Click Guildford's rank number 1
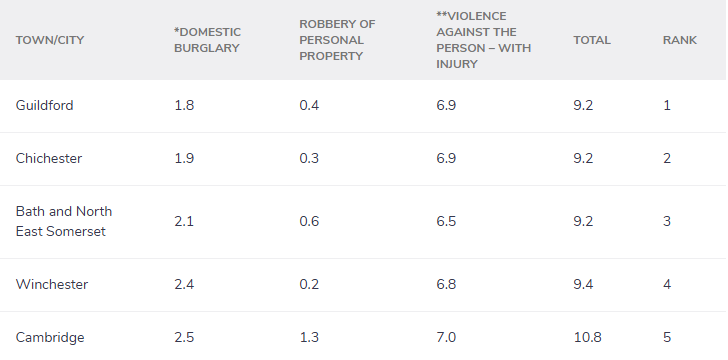Viewport: 728px width, 360px height. coord(667,105)
